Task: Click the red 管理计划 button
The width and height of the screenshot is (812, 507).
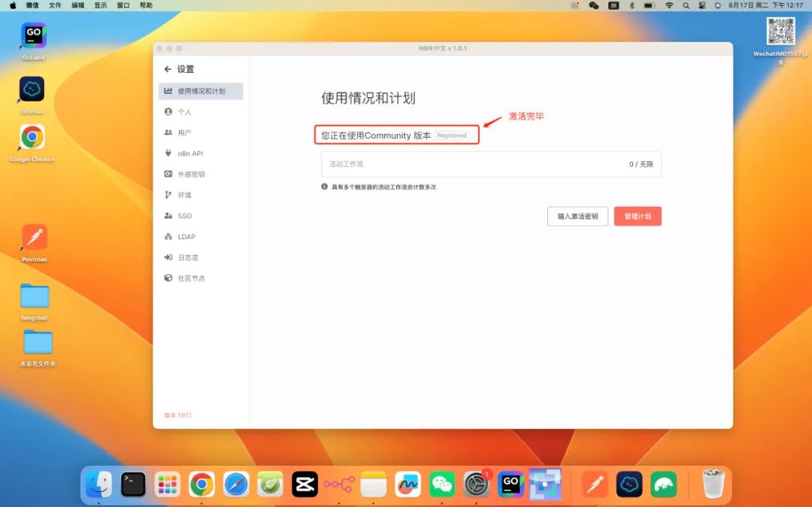Action: tap(638, 217)
